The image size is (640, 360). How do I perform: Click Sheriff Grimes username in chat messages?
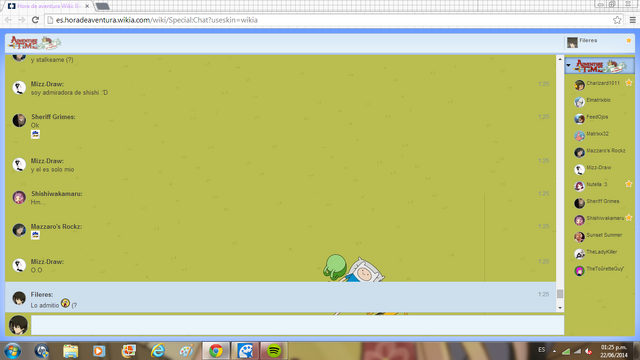[x=53, y=117]
